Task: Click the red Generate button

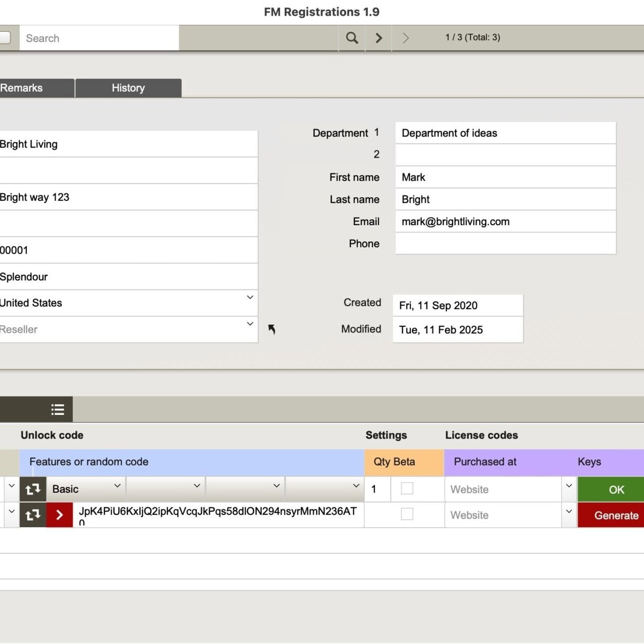Action: (615, 515)
